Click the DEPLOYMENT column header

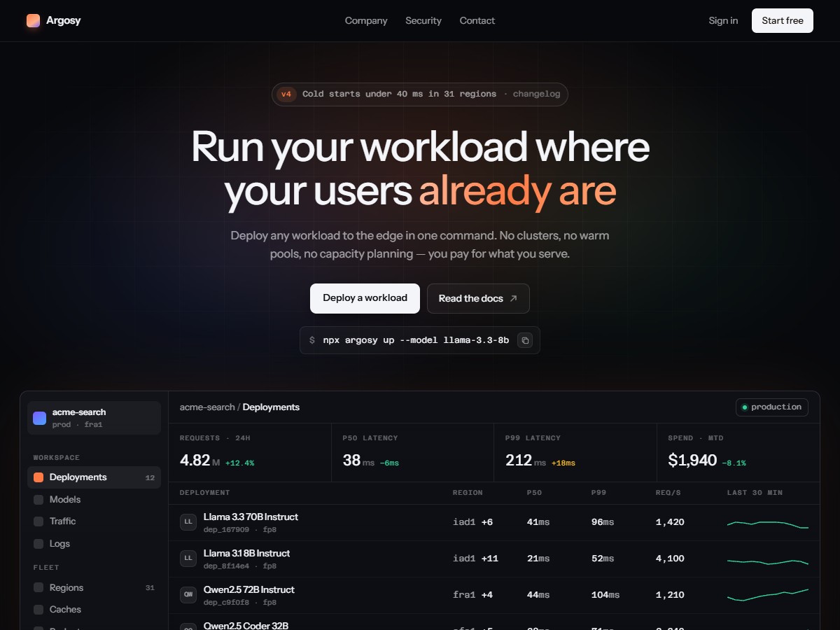point(205,493)
